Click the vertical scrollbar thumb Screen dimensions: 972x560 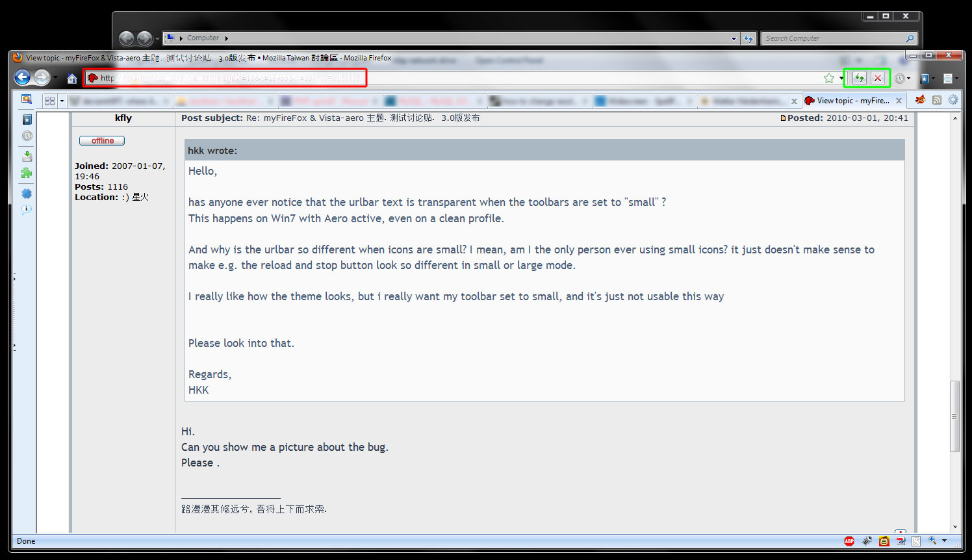pos(954,416)
